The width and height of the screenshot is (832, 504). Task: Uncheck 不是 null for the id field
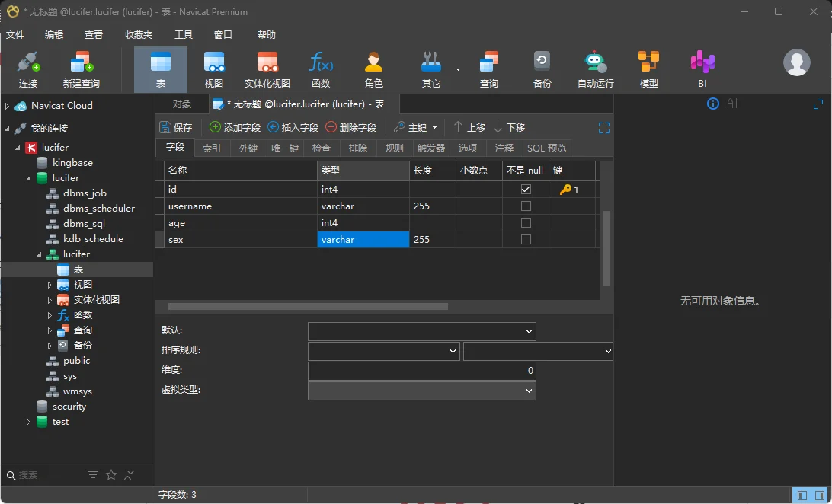point(526,190)
